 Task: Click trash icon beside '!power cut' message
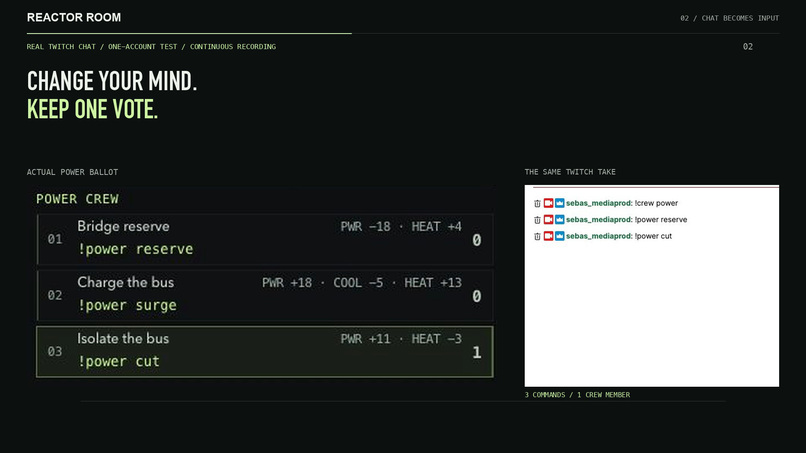click(537, 237)
